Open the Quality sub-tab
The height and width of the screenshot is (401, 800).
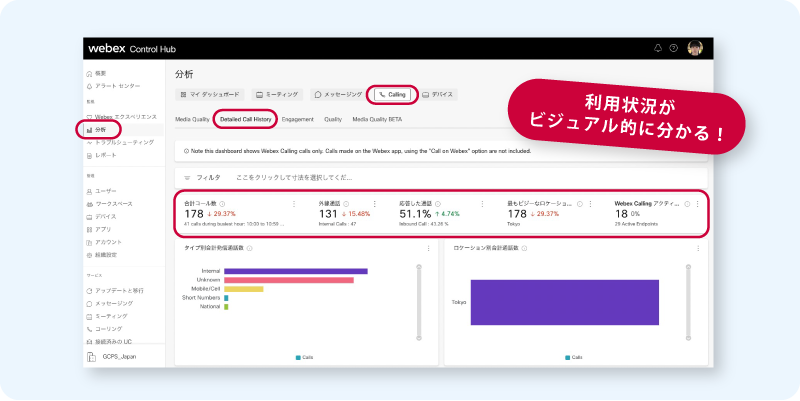pyautogui.click(x=333, y=119)
